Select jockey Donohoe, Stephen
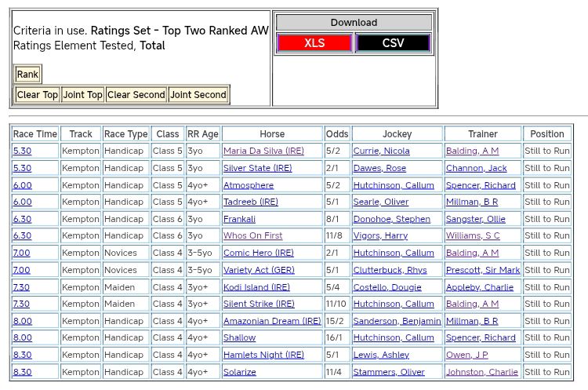Image resolution: width=588 pixels, height=390 pixels. [391, 219]
